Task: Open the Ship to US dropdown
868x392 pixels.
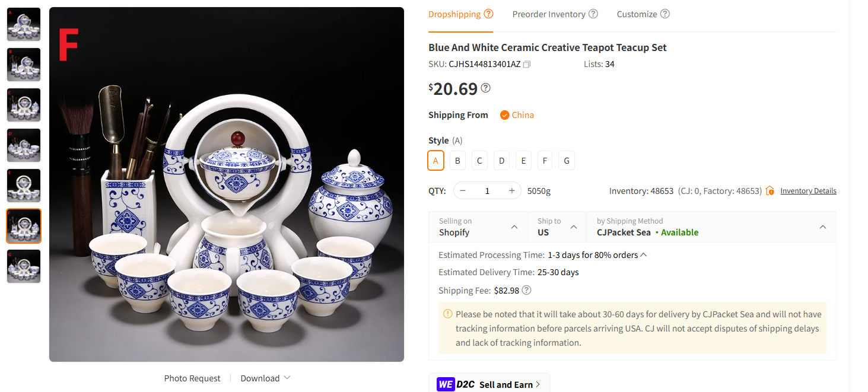Action: pyautogui.click(x=558, y=227)
